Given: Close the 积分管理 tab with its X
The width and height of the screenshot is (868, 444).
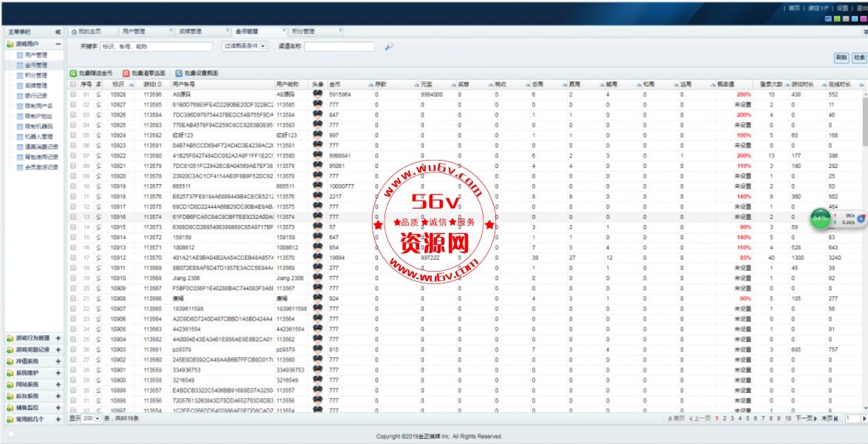Looking at the screenshot, I should 340,30.
